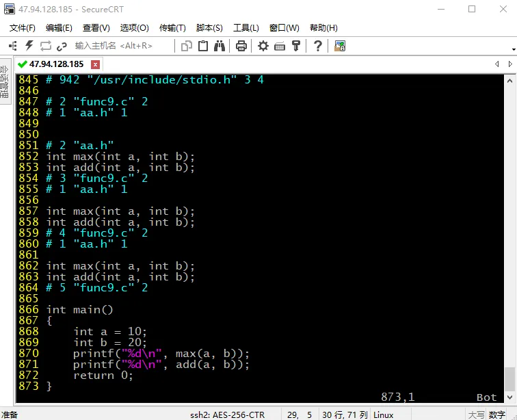Screen dimensions: 517x420
Task: Click the Keymap Editor keyboard icon
Action: pos(280,47)
